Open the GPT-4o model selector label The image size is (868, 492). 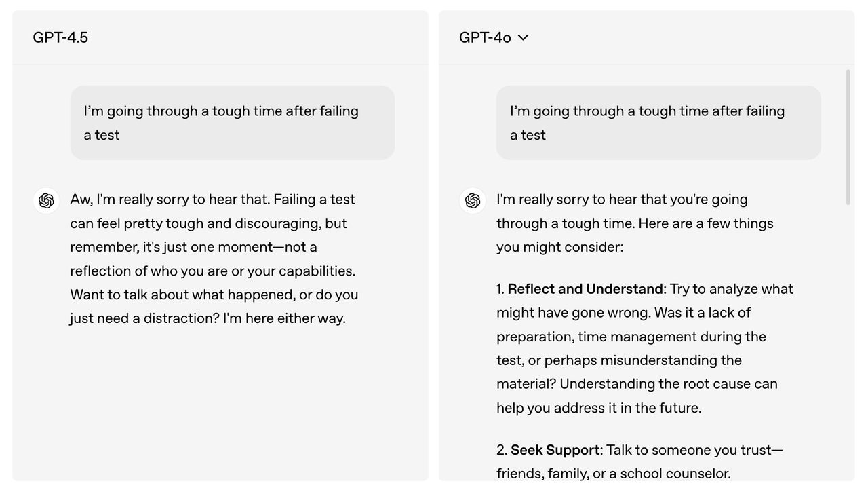pos(485,37)
